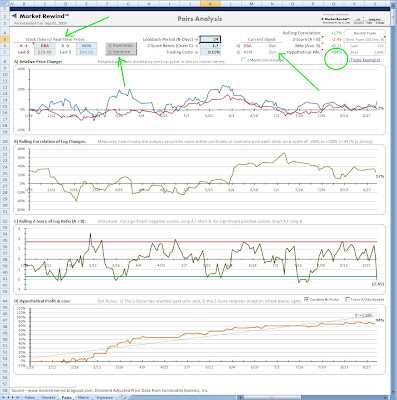
Task: Click the Market Rewind logo arrow icon
Action: (14, 16)
